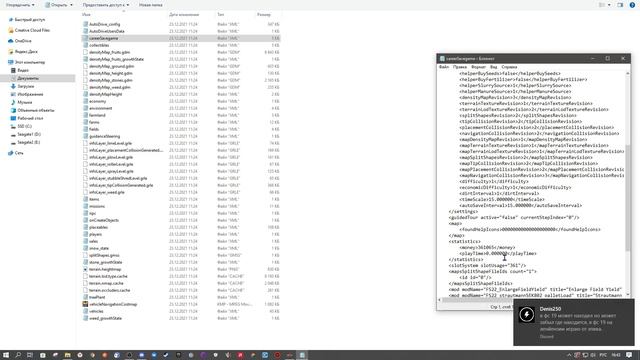Open the Предоставить доступ к dropdown
Image resolution: width=640 pixels, height=360 pixels.
click(105, 5)
